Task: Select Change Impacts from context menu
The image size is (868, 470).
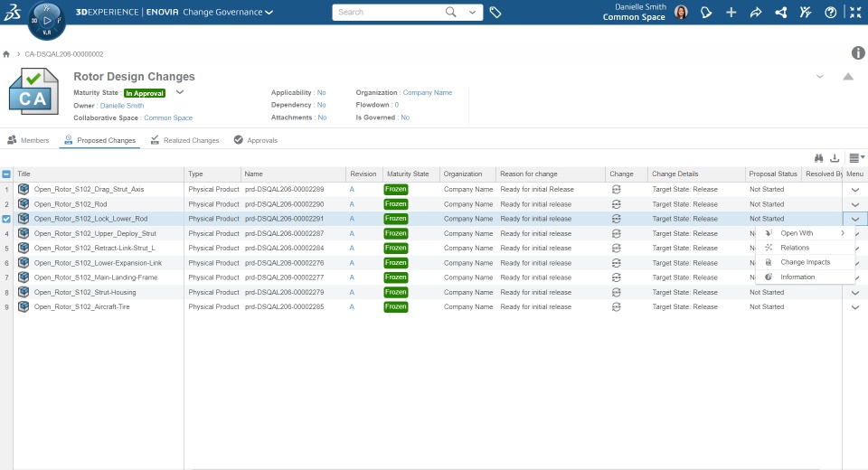Action: 805,262
